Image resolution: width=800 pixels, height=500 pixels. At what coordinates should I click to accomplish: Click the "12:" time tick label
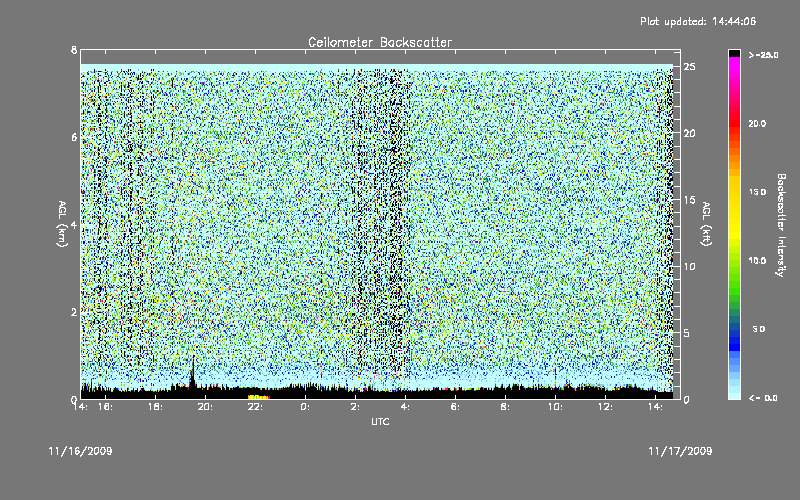[x=606, y=407]
